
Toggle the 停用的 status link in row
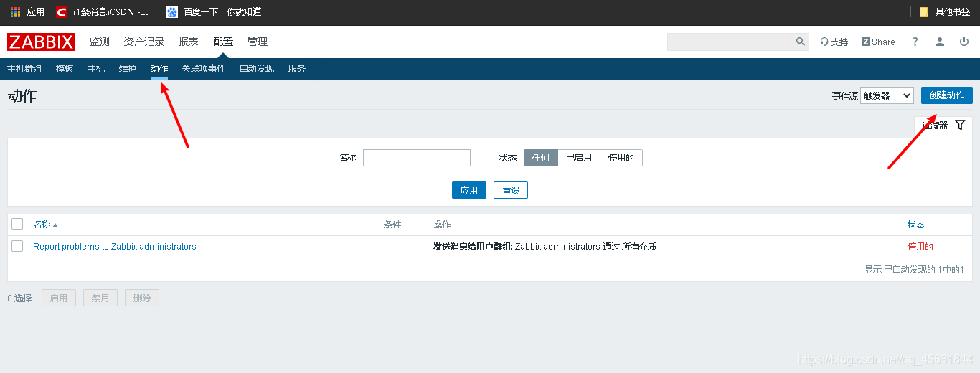pyautogui.click(x=920, y=247)
